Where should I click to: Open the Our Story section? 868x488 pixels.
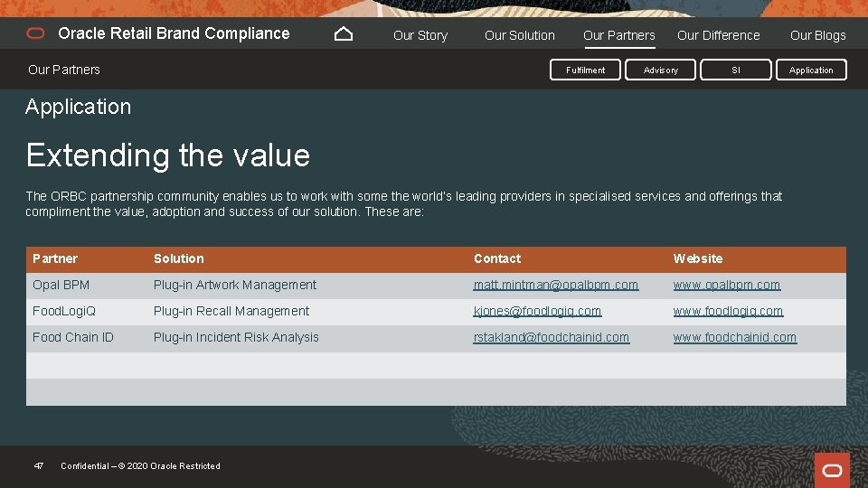(x=420, y=35)
